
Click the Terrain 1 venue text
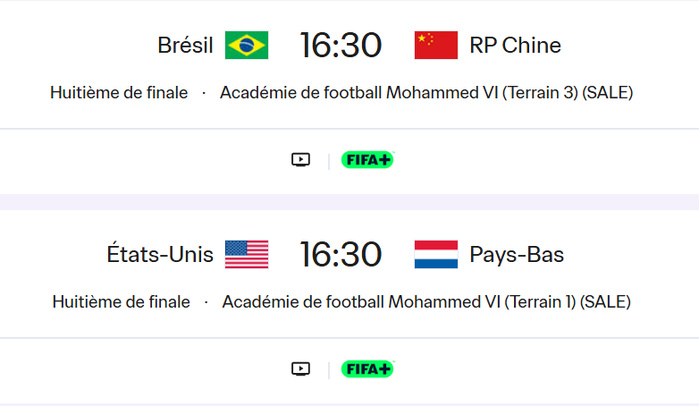(x=426, y=302)
